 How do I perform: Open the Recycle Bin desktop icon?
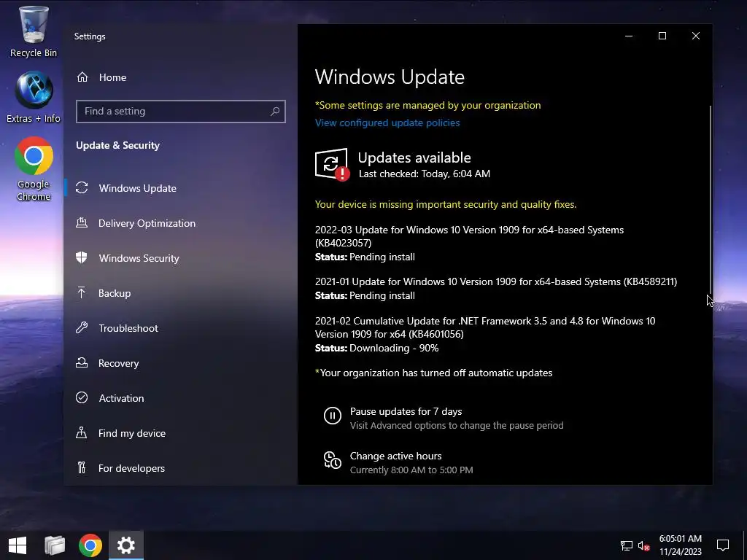34,32
